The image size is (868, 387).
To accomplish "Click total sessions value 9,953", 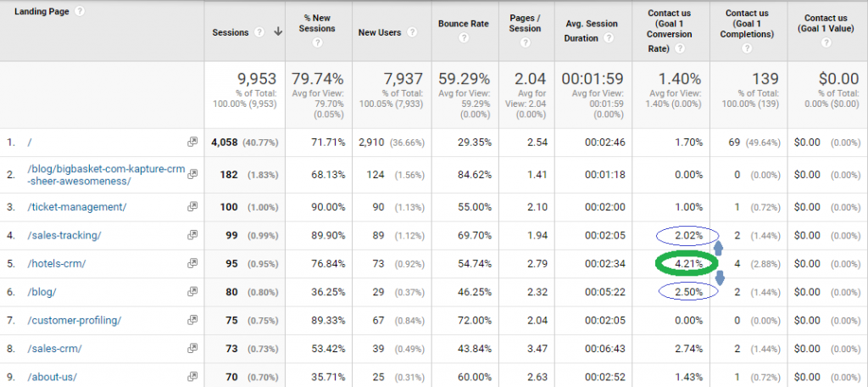I will coord(258,79).
